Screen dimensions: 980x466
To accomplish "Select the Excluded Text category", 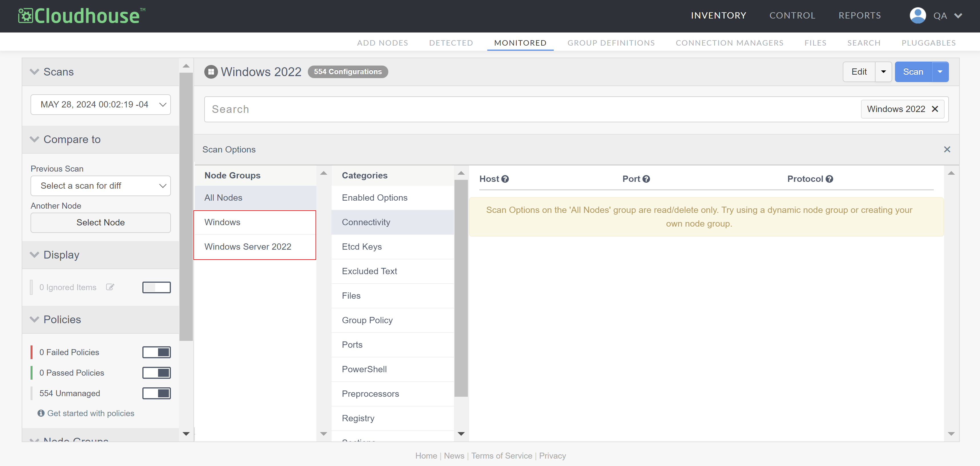I will coord(392,271).
